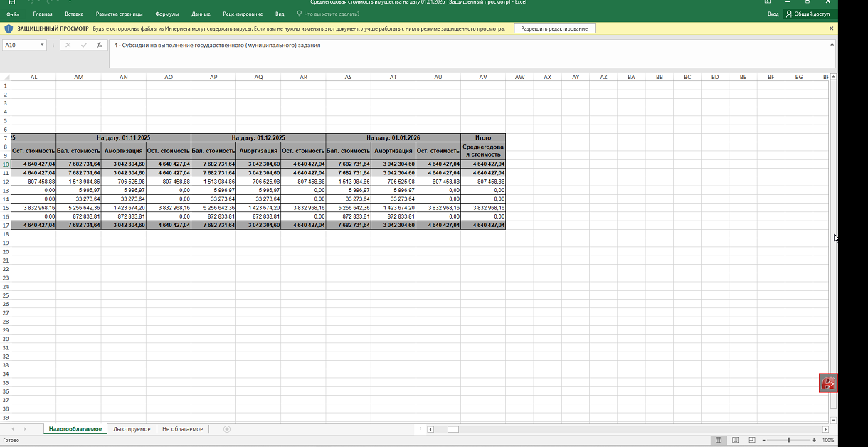Viewport: 868px width, 447px height.
Task: Click the zoom in plus icon
Action: point(813,441)
